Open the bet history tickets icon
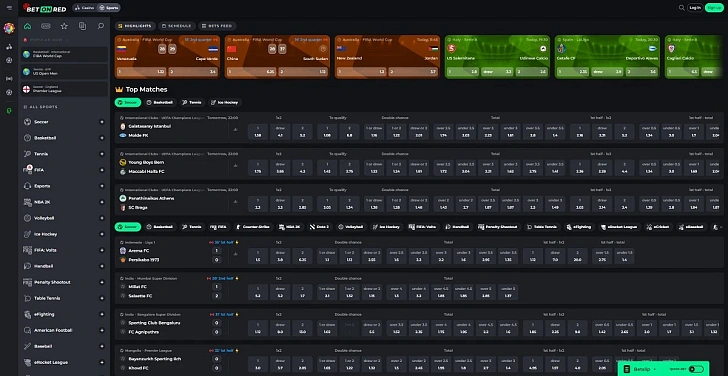 click(x=82, y=26)
